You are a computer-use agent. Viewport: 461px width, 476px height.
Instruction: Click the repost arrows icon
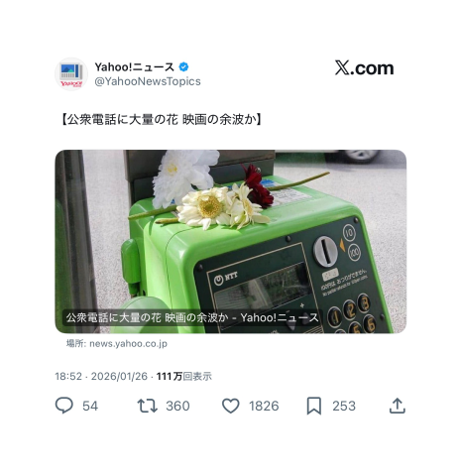coord(147,406)
